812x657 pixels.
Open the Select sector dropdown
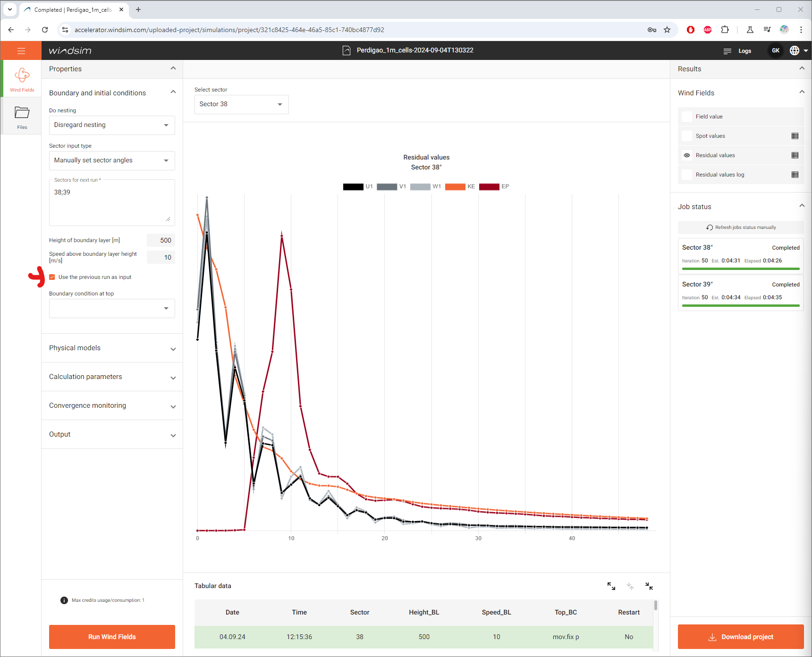(x=241, y=104)
